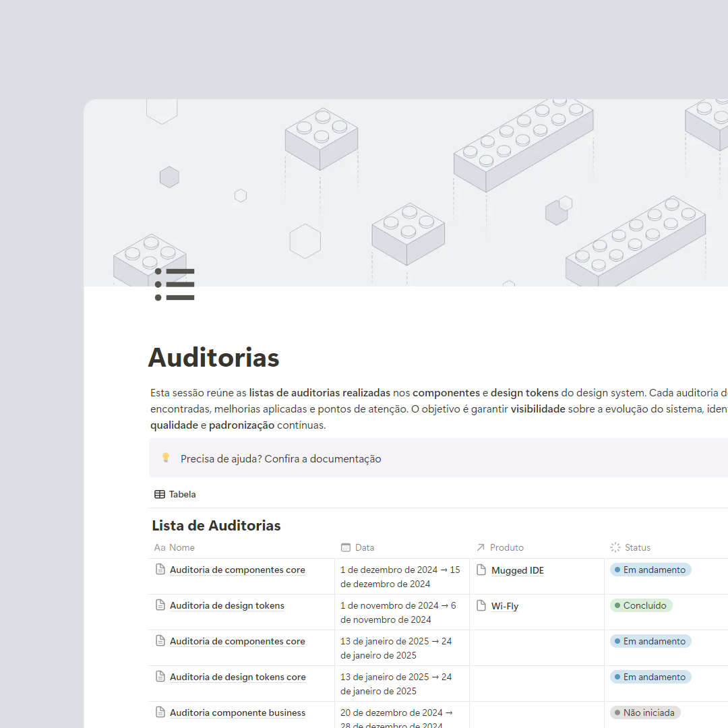The width and height of the screenshot is (728, 728).
Task: Open the Lista de Auditorias database title
Action: 216,526
